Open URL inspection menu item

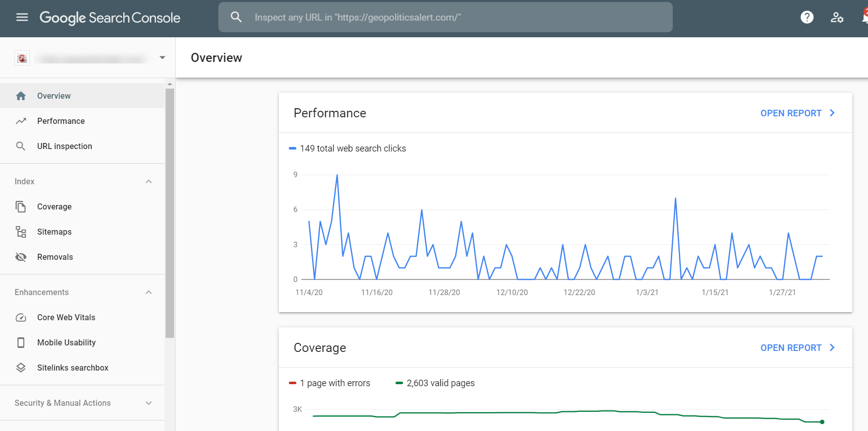tap(83, 146)
